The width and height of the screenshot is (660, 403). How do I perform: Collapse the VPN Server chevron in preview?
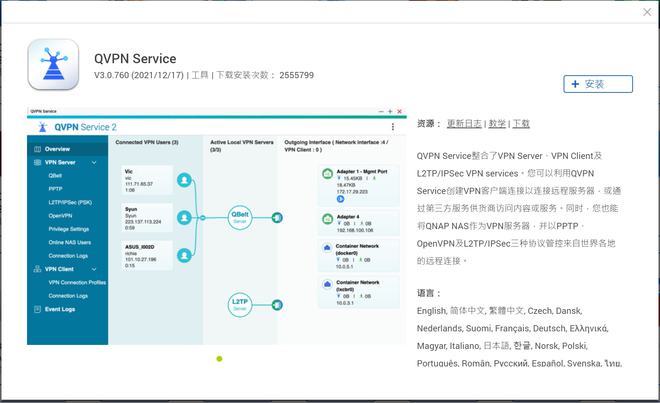(x=94, y=162)
